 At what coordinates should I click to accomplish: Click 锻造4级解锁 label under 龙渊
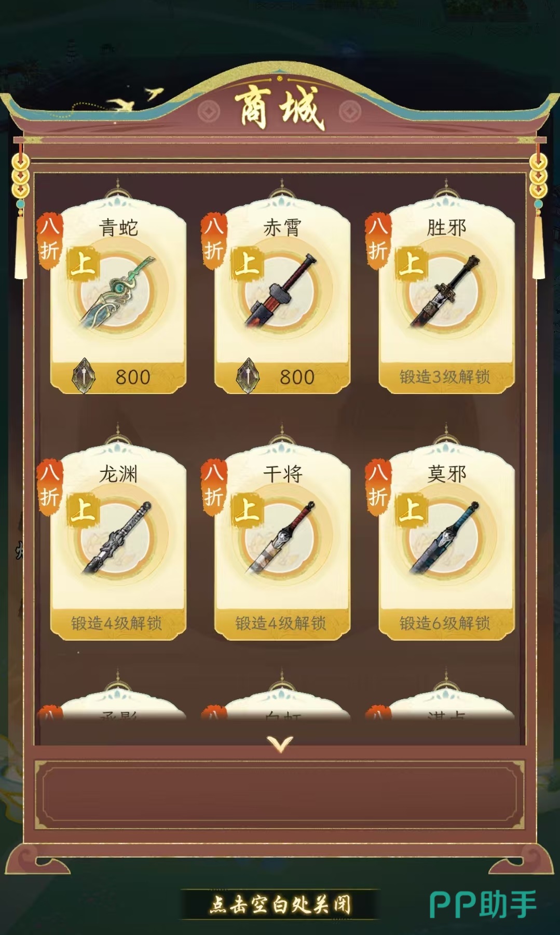click(117, 623)
